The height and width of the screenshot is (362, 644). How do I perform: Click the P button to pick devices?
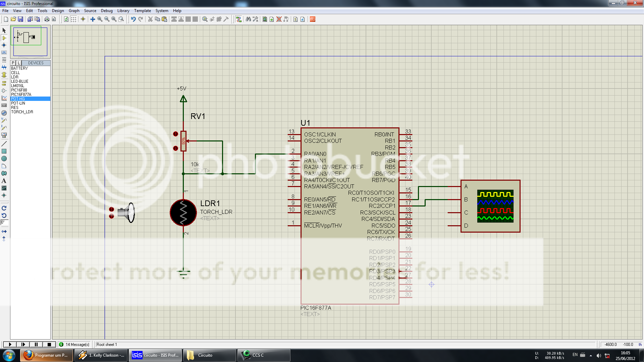click(x=13, y=63)
